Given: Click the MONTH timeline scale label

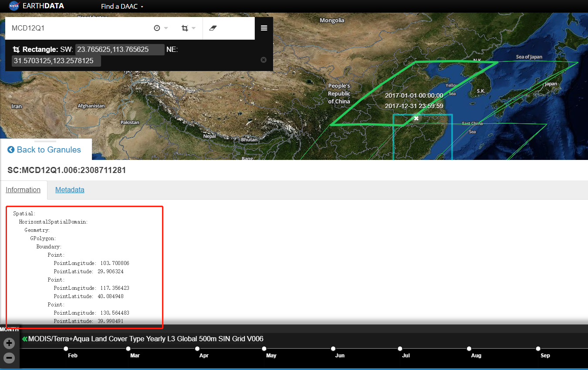Looking at the screenshot, I should (x=9, y=329).
